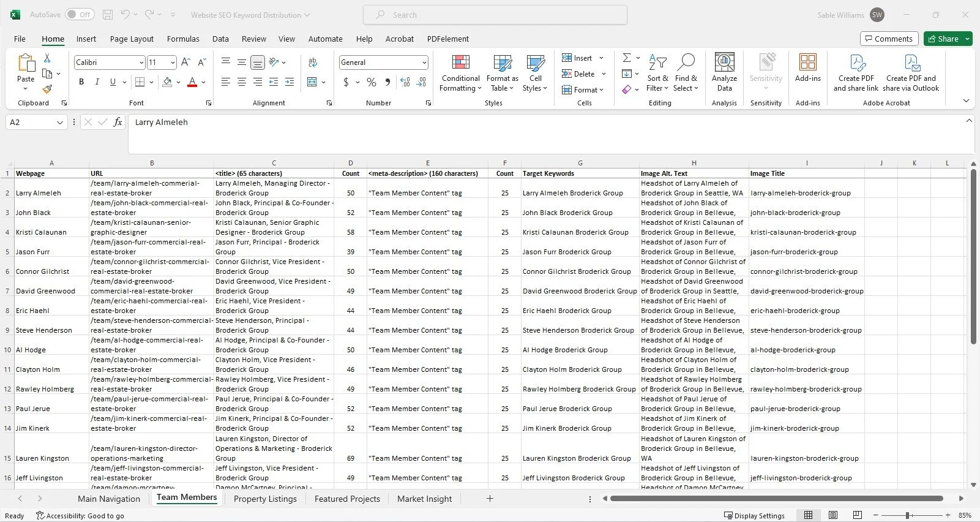Click Increase Font Size icon

tap(186, 62)
